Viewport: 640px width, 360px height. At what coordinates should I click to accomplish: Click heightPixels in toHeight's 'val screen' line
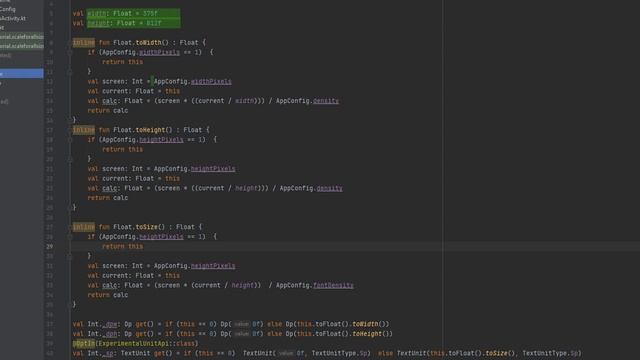213,169
